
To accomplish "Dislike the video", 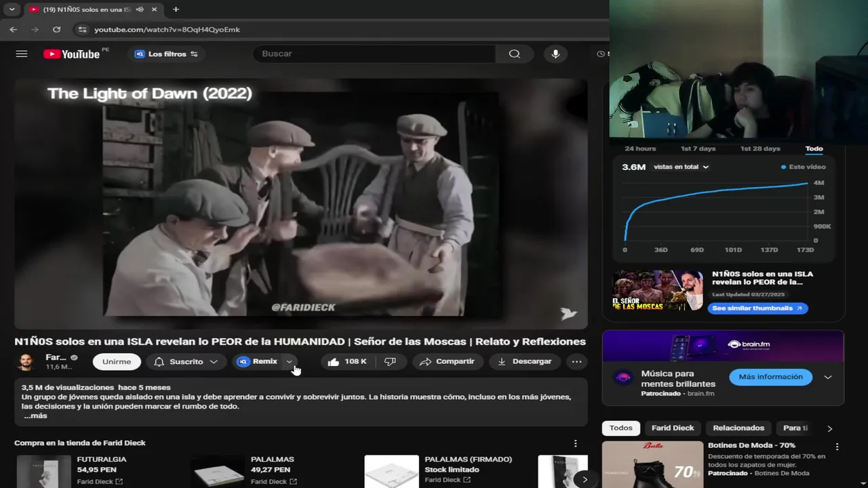I will (x=391, y=361).
